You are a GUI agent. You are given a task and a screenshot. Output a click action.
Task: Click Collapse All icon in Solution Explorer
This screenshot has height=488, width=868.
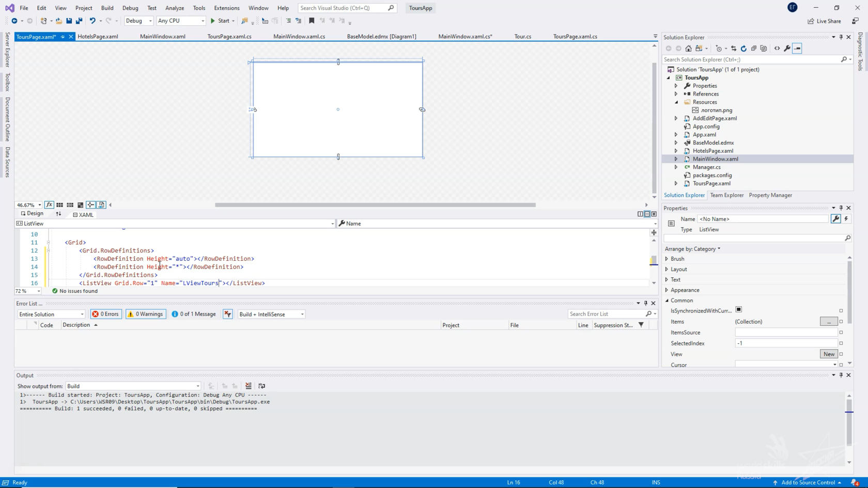[754, 49]
